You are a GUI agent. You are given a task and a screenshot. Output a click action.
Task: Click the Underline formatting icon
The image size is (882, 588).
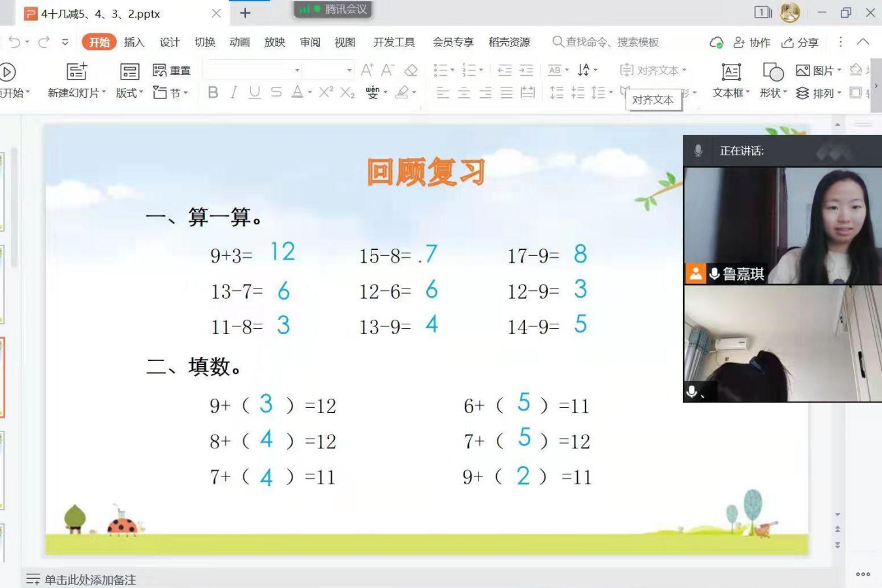click(x=255, y=93)
